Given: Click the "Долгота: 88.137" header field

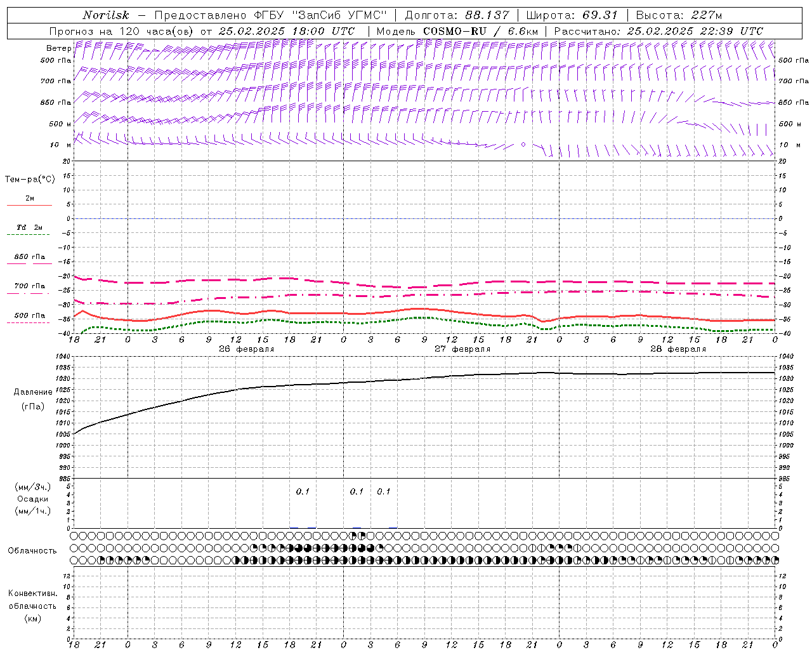Looking at the screenshot, I should pyautogui.click(x=457, y=15).
